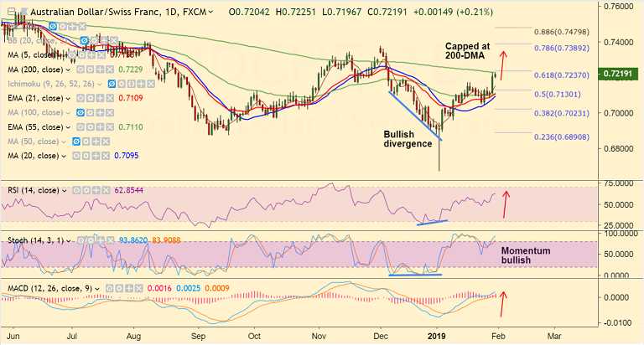
Task: Remove the Stoch (14, 3, 1) indicator
Action: coord(110,240)
